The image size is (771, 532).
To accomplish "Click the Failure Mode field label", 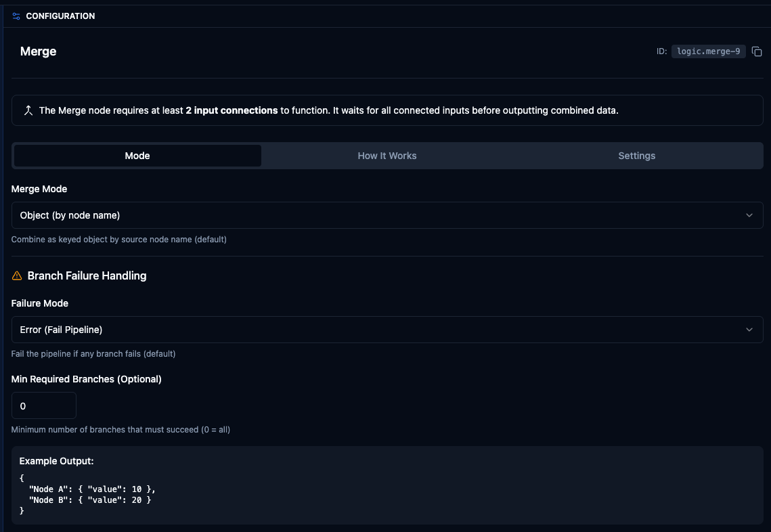I will click(x=40, y=303).
